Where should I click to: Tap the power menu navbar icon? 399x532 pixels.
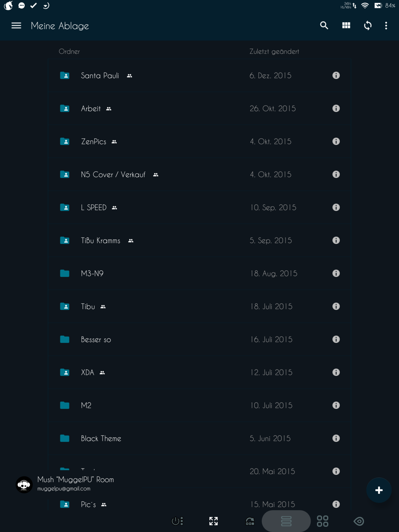177,521
